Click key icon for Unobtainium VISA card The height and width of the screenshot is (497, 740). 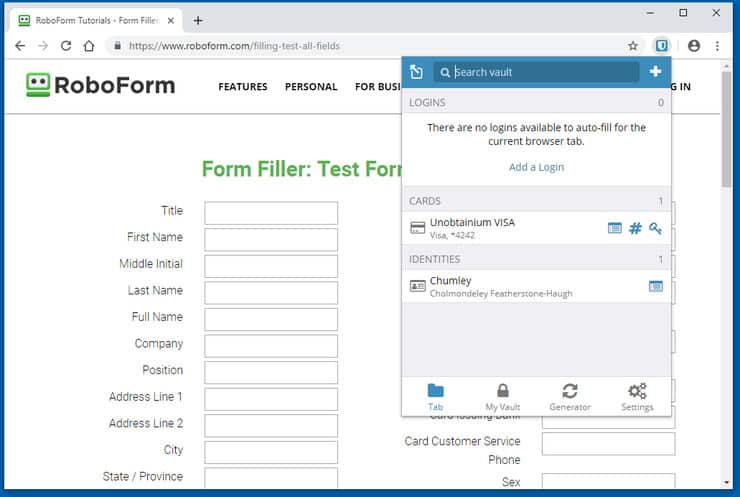(655, 228)
